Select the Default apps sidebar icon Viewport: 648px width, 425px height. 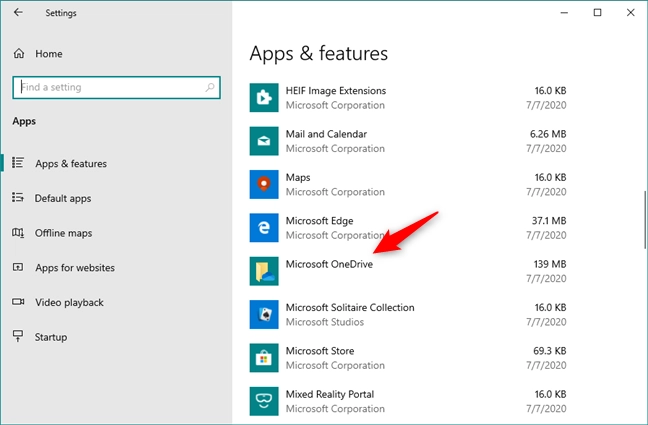click(18, 198)
